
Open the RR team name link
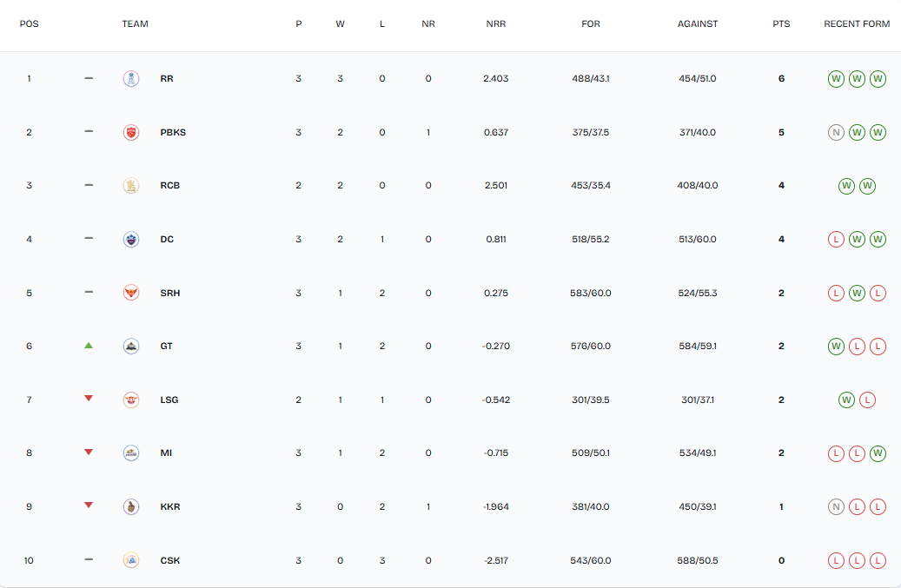(x=167, y=79)
